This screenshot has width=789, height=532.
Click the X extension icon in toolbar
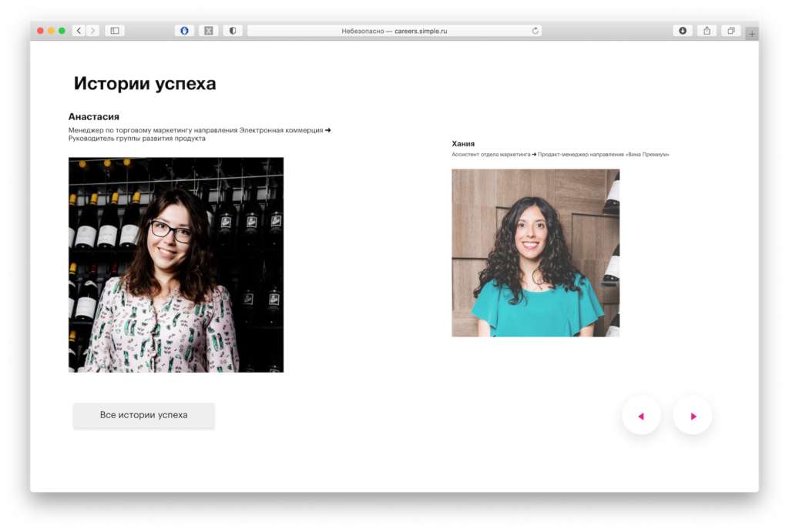[208, 31]
